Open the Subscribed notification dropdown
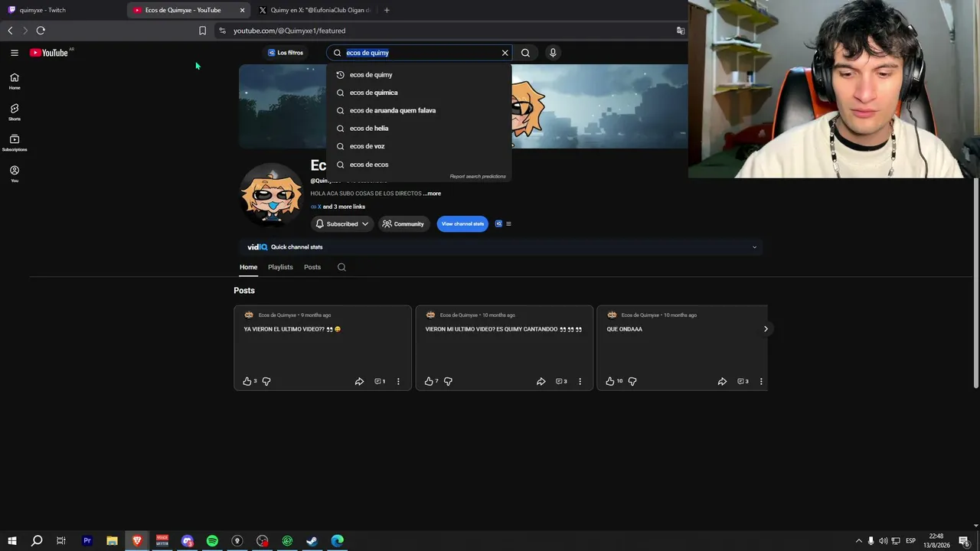980x551 pixels. click(x=341, y=224)
